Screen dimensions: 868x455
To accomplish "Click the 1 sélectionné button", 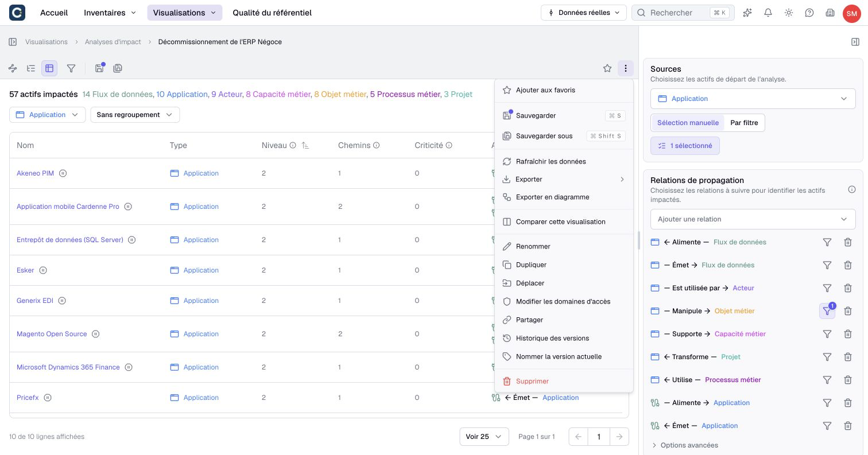I will [x=685, y=146].
